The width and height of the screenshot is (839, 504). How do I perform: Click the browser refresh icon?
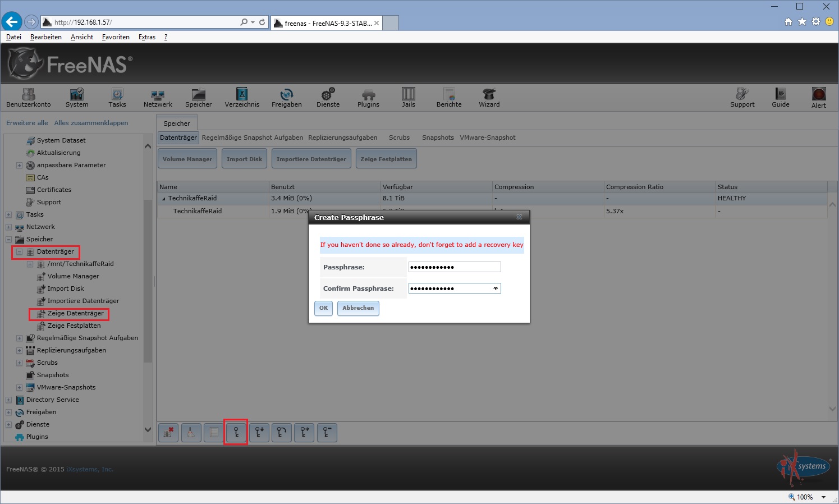(262, 22)
